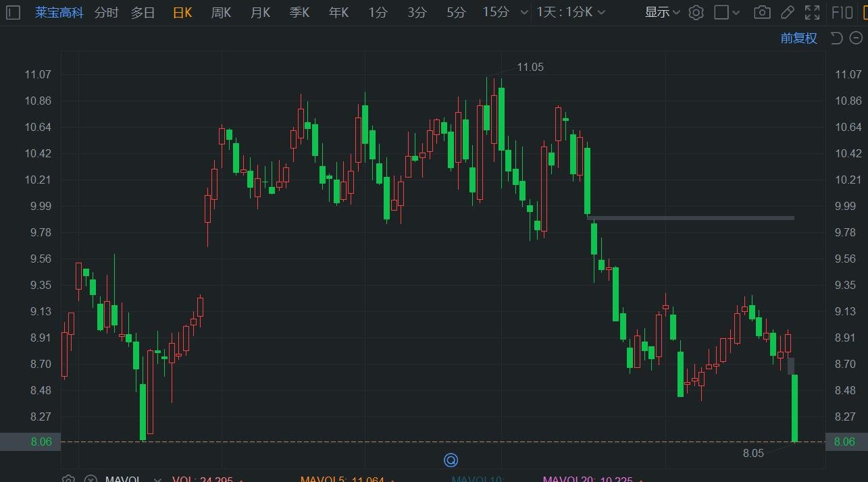Screen dimensions: 868x482
Task: Expand the minute interval dropdown arrow
Action: (524, 13)
